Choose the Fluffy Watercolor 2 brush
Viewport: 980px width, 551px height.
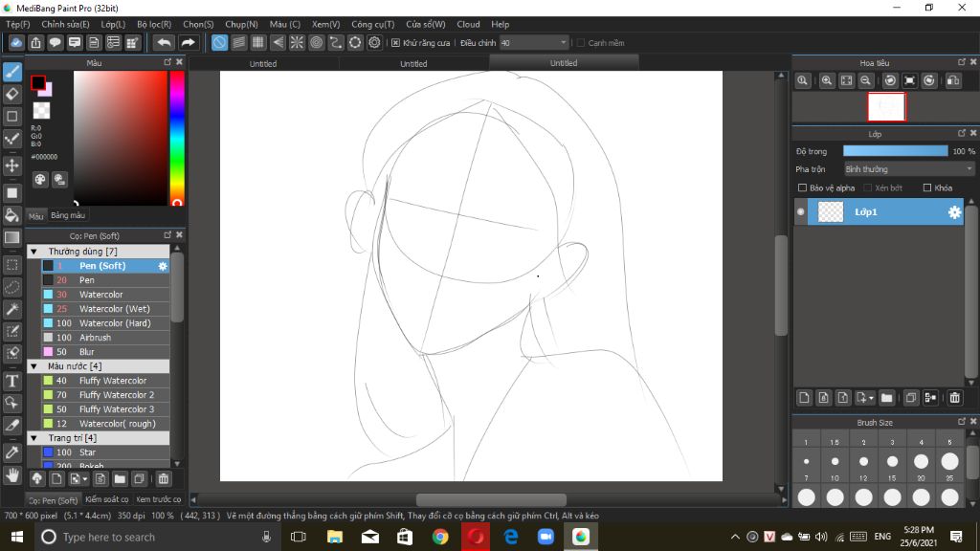pyautogui.click(x=105, y=395)
